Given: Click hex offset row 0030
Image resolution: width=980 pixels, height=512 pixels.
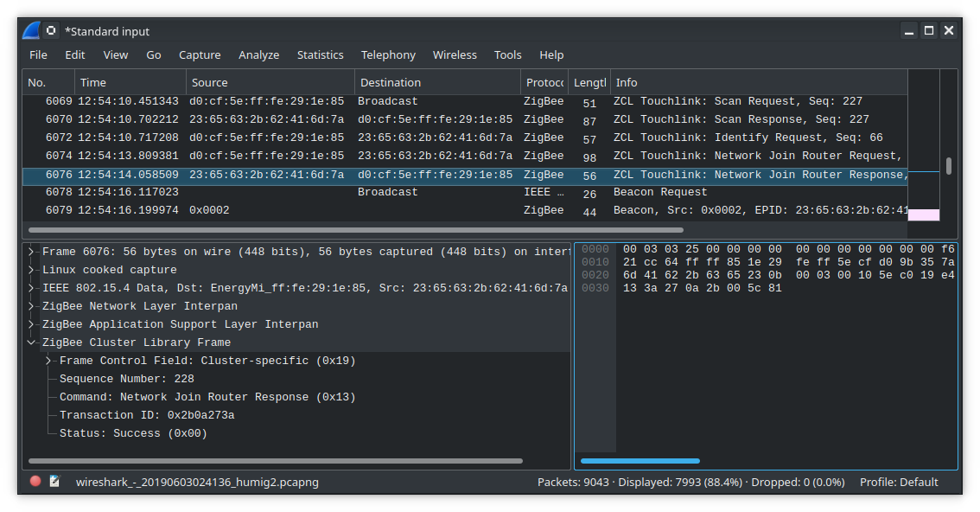Looking at the screenshot, I should [595, 288].
